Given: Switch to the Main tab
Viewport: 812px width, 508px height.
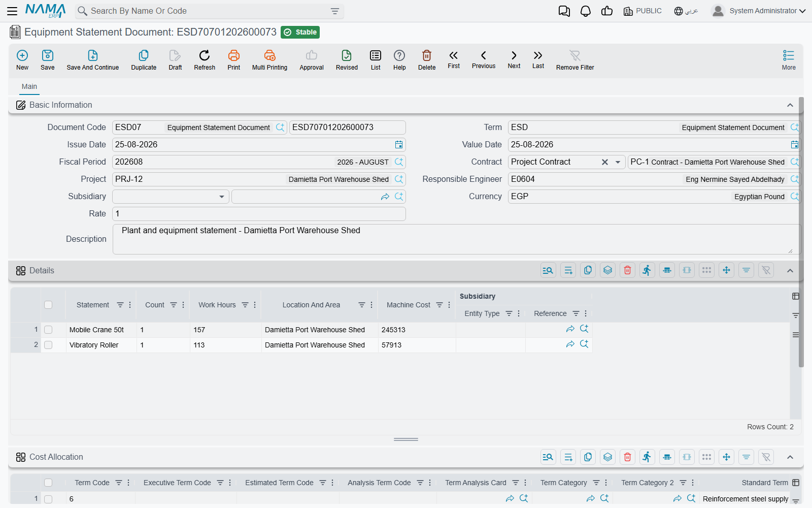Looking at the screenshot, I should pos(29,86).
